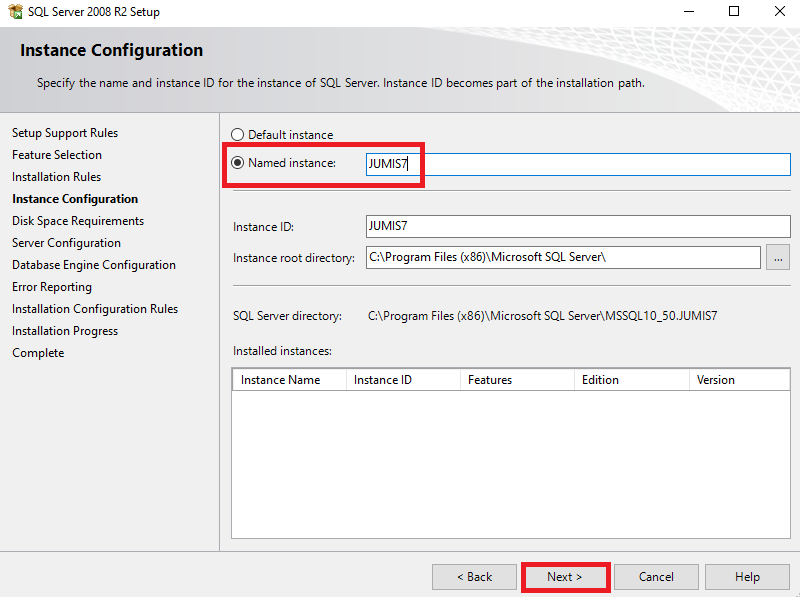Click the SQL Server directory path text
The height and width of the screenshot is (600, 800).
542,316
